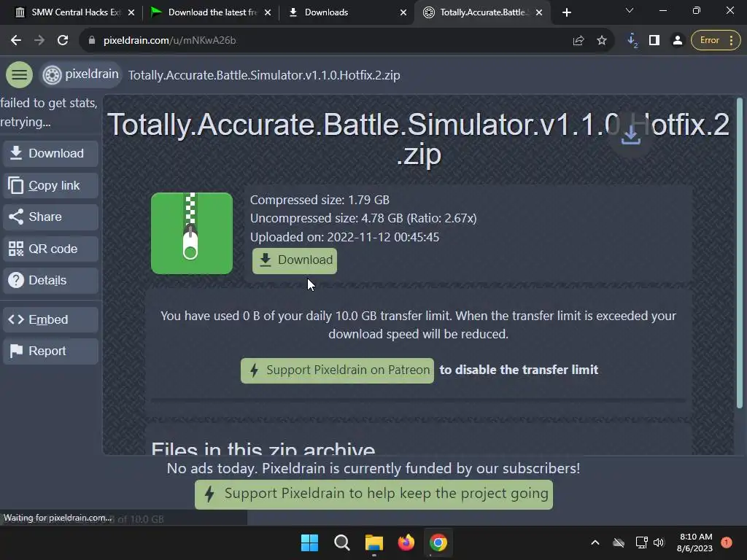Share this page from address bar
This screenshot has height=560, width=747.
578,41
